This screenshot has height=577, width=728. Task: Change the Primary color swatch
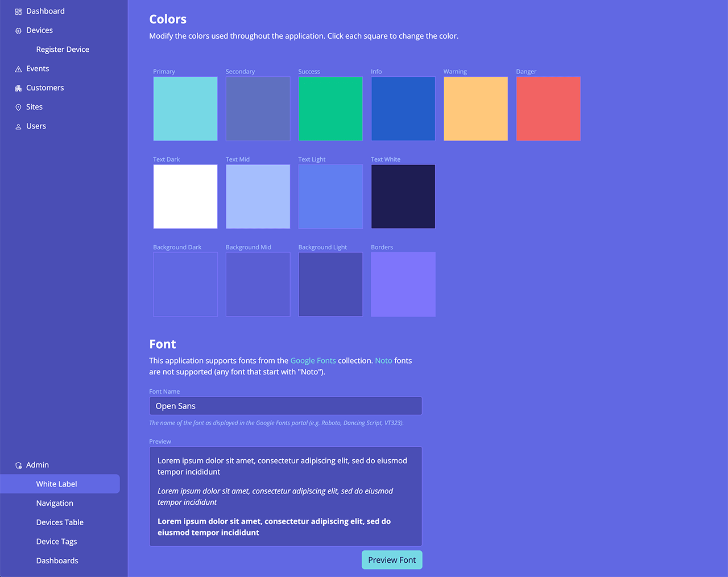(185, 109)
